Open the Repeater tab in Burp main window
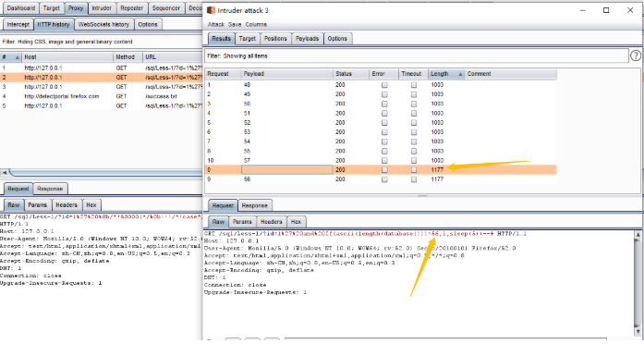The height and width of the screenshot is (344, 644). click(x=132, y=7)
